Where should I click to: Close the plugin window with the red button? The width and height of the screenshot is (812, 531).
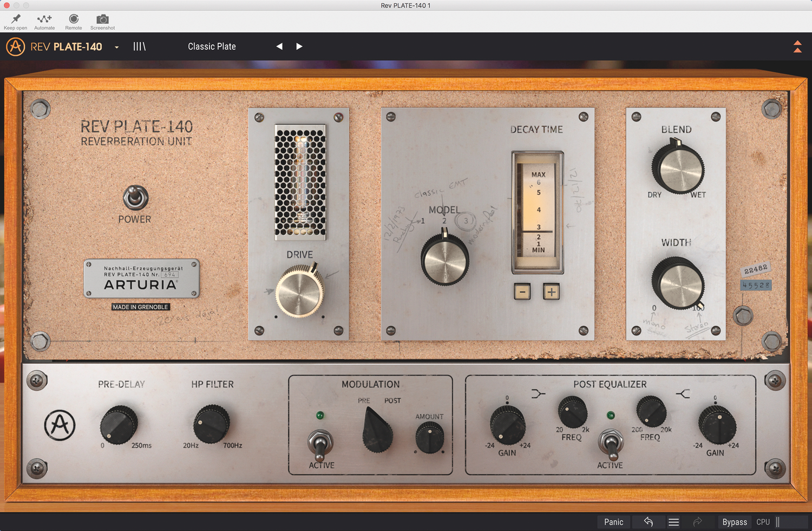(x=6, y=5)
